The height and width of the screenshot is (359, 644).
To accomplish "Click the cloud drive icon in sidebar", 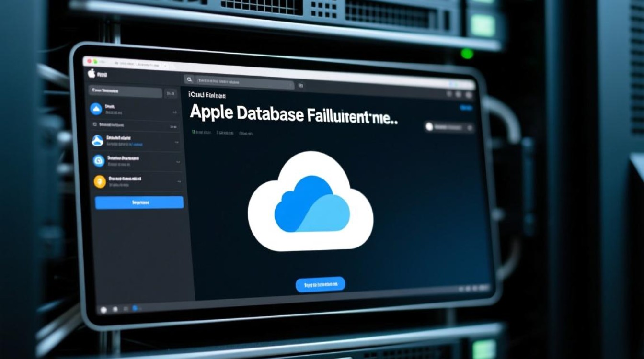I will 98,140.
